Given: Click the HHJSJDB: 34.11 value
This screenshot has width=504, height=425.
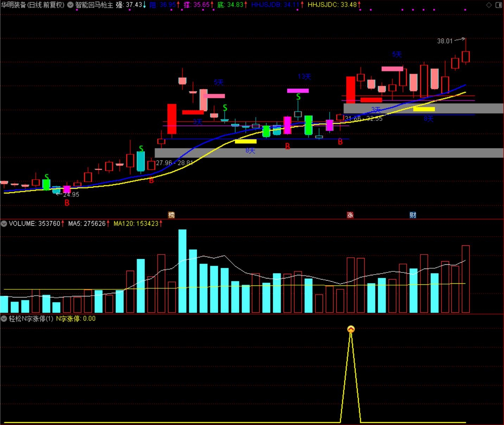Looking at the screenshot, I should pos(277,5).
